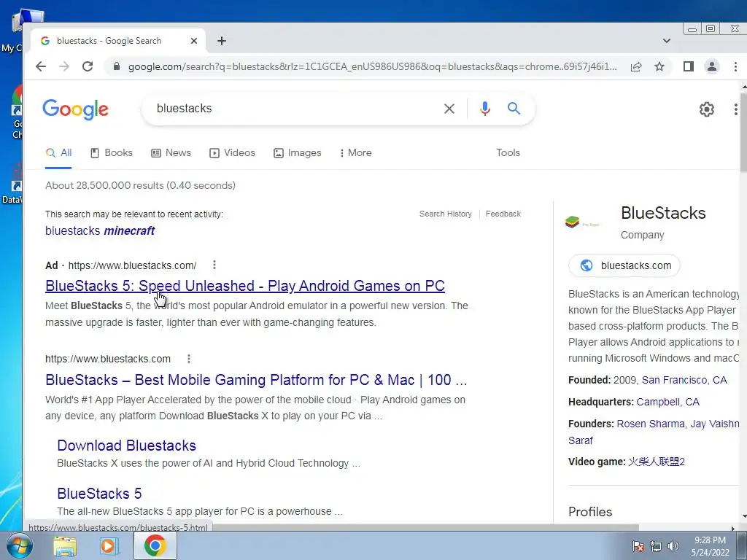Viewport: 747px width, 560px height.
Task: Open the network status tray icon
Action: click(656, 546)
